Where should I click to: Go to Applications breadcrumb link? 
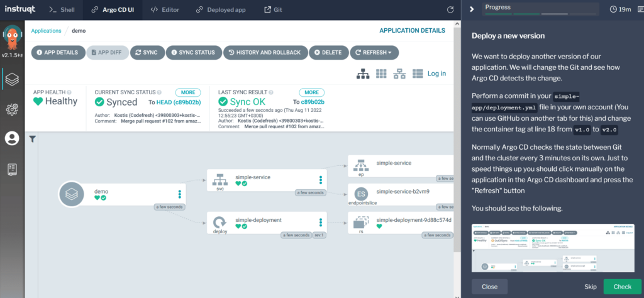(46, 31)
